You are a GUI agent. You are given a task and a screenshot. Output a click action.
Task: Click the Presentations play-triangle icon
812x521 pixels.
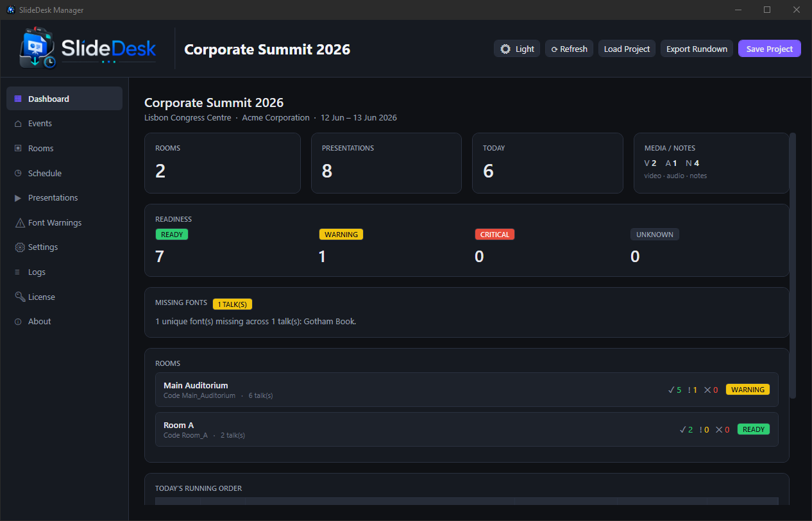click(x=18, y=198)
